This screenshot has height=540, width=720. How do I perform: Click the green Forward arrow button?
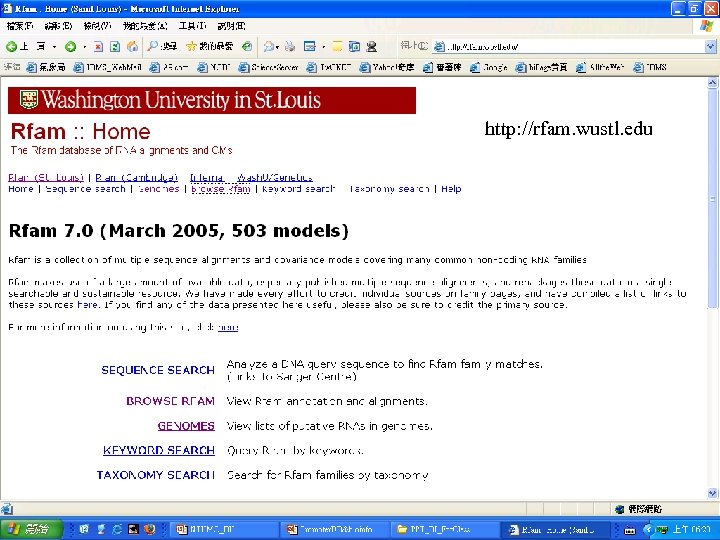tap(70, 46)
